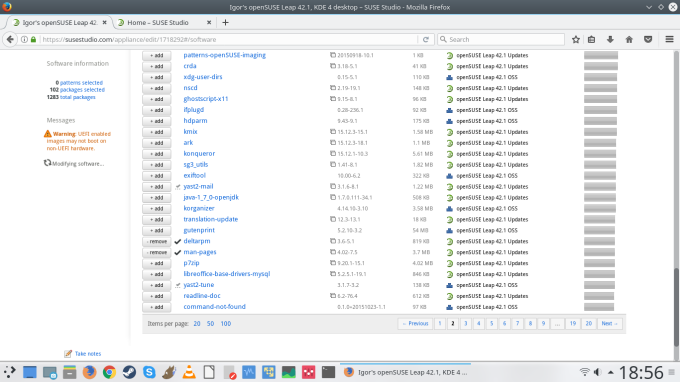Screen dimensions: 680x382
Task: Open the readline-doc package link
Action: tap(202, 296)
